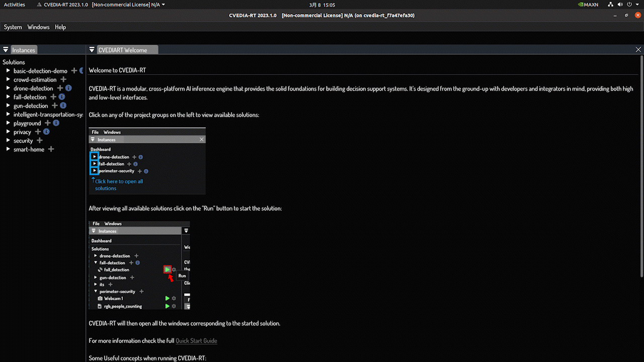Expand the security solution tree item

(8, 141)
